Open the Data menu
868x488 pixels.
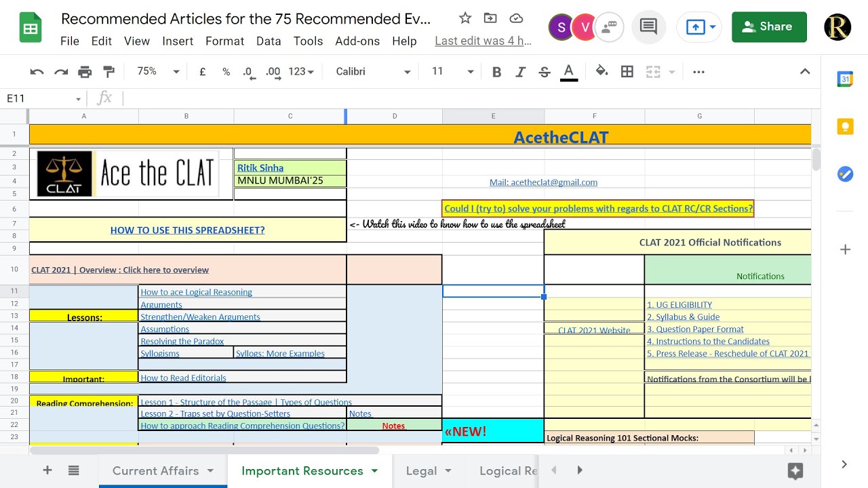[x=269, y=41]
